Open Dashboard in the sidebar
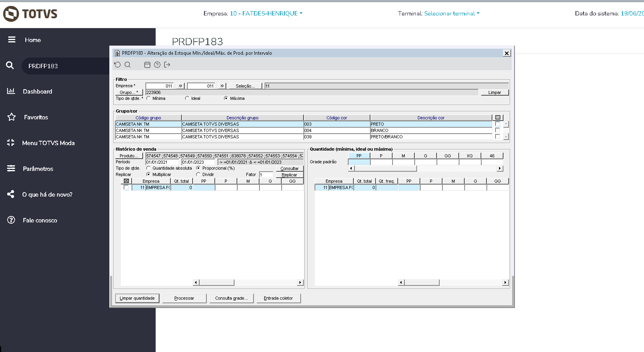Image resolution: width=644 pixels, height=352 pixels. [x=38, y=91]
